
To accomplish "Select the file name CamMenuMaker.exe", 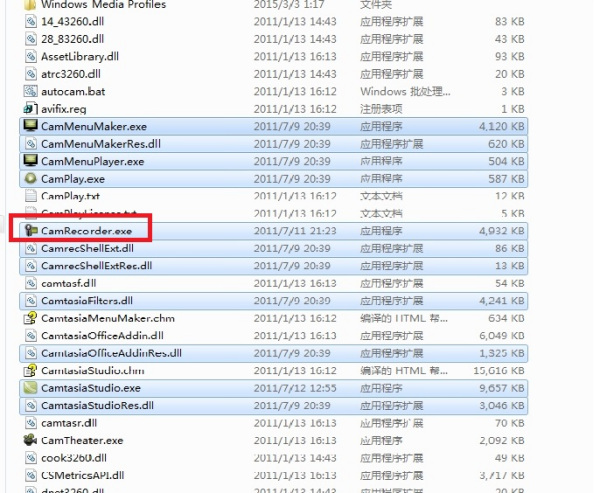I will [94, 126].
